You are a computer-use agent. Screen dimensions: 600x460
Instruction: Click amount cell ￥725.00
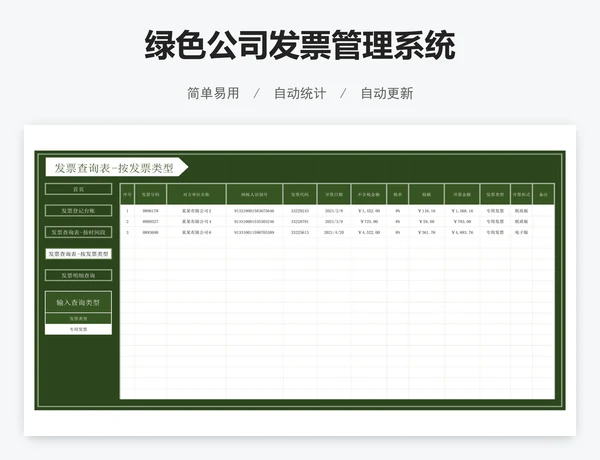pyautogui.click(x=369, y=222)
